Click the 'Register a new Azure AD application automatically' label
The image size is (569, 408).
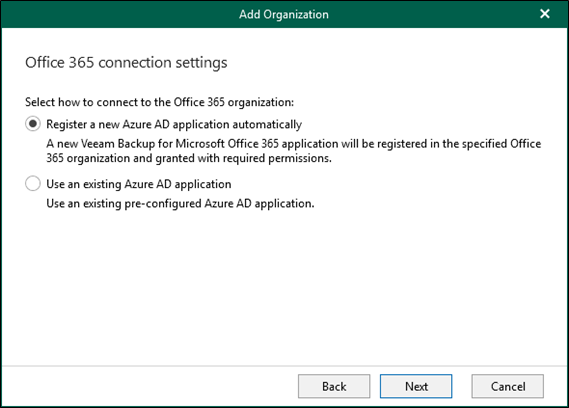click(x=174, y=125)
